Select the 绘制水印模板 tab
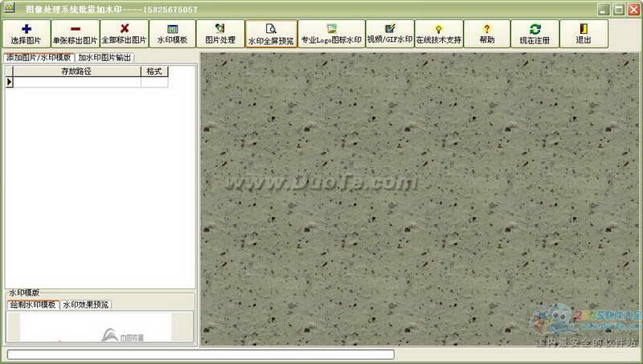Screen dimensions: 643x364 coord(33,305)
